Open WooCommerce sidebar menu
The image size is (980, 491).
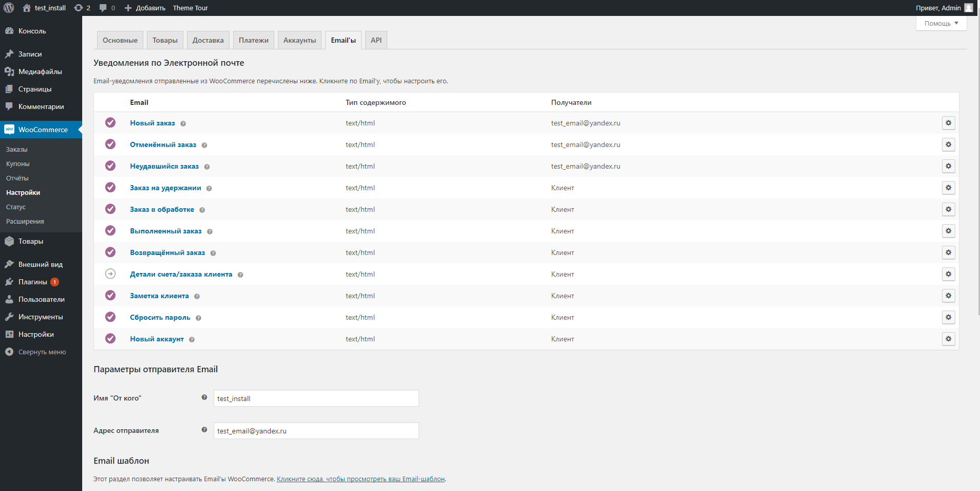pos(41,130)
